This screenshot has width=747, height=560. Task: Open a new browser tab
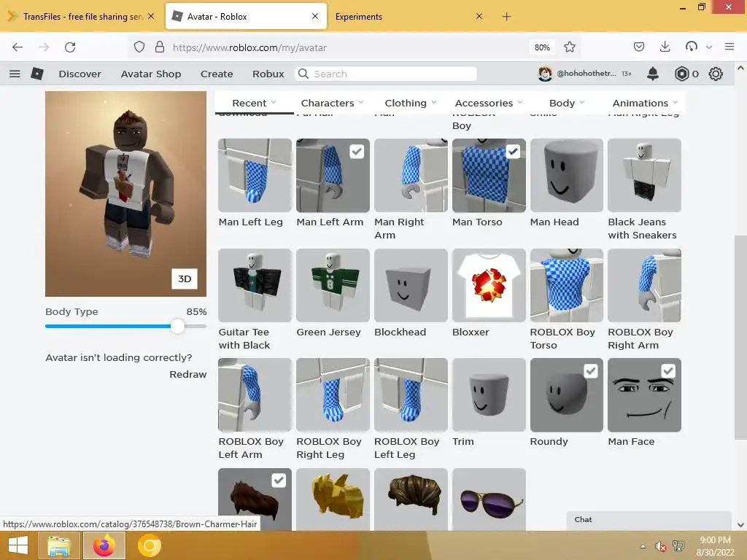pos(506,17)
